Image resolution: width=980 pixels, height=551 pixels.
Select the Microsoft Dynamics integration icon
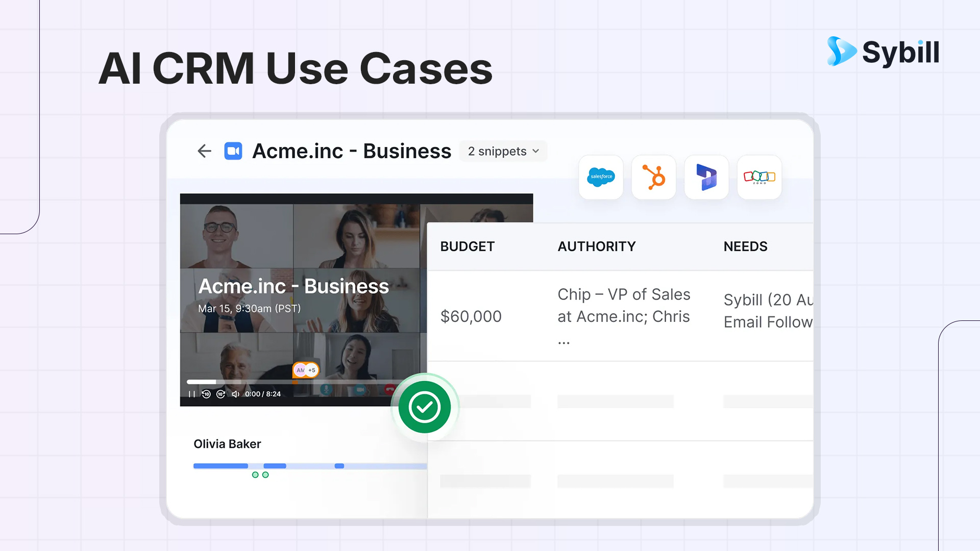tap(706, 177)
